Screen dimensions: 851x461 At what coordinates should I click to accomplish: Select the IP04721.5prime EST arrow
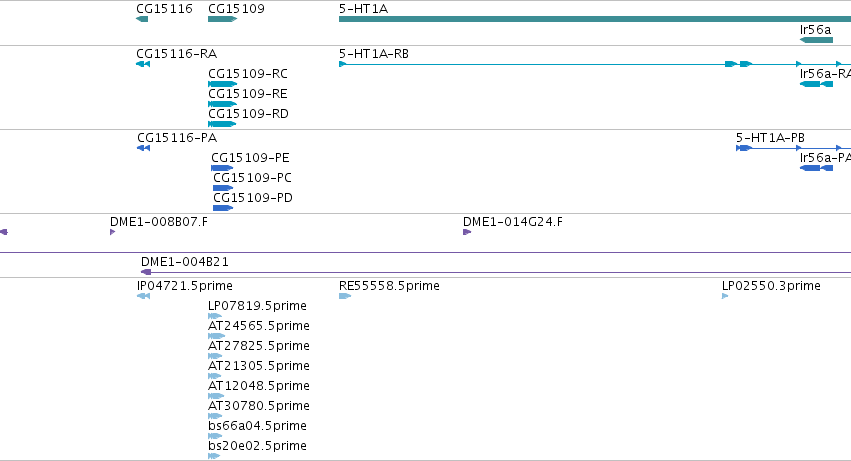[143, 296]
